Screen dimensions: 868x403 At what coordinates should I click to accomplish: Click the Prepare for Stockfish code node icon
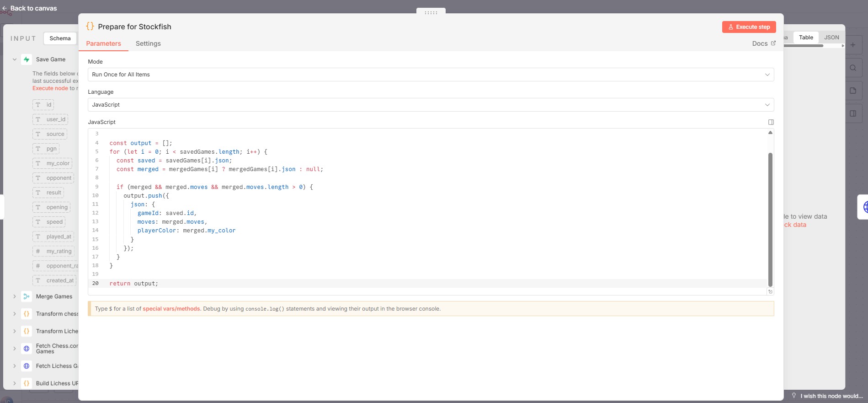(90, 27)
